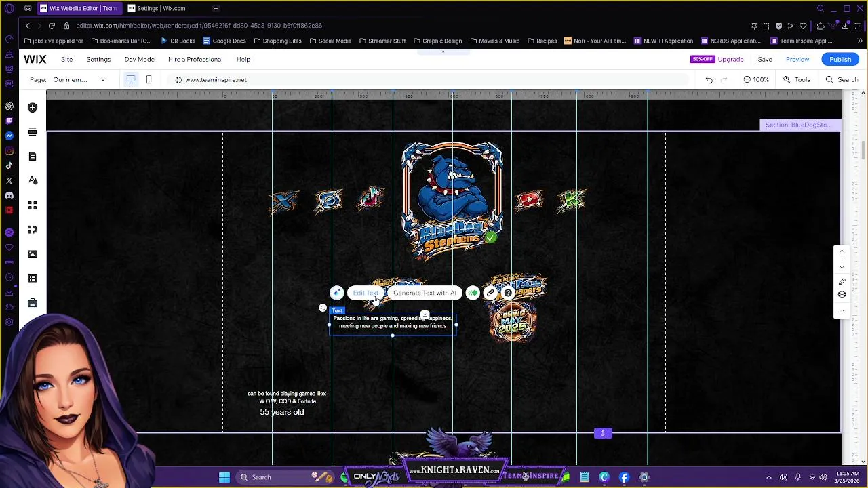
Task: Open the help question mark for text
Action: (508, 293)
